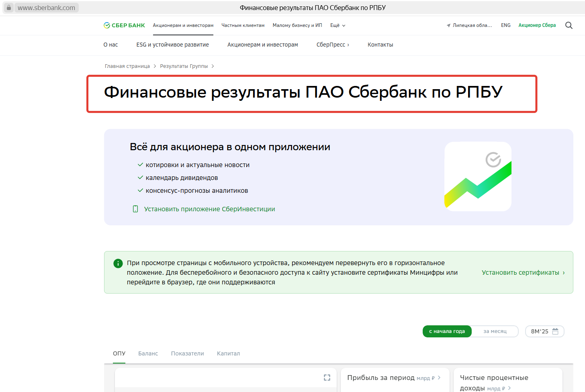Expand the 'Ещё' menu

click(x=338, y=25)
